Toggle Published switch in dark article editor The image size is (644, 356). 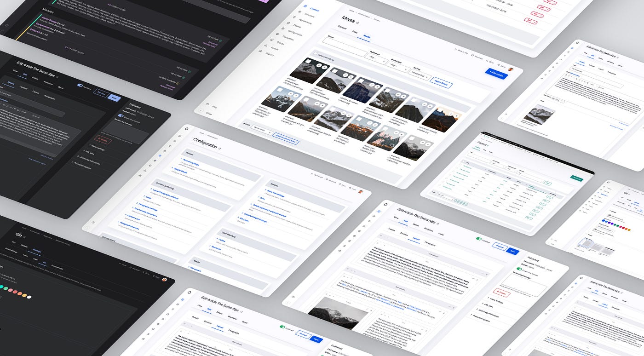[x=80, y=86]
